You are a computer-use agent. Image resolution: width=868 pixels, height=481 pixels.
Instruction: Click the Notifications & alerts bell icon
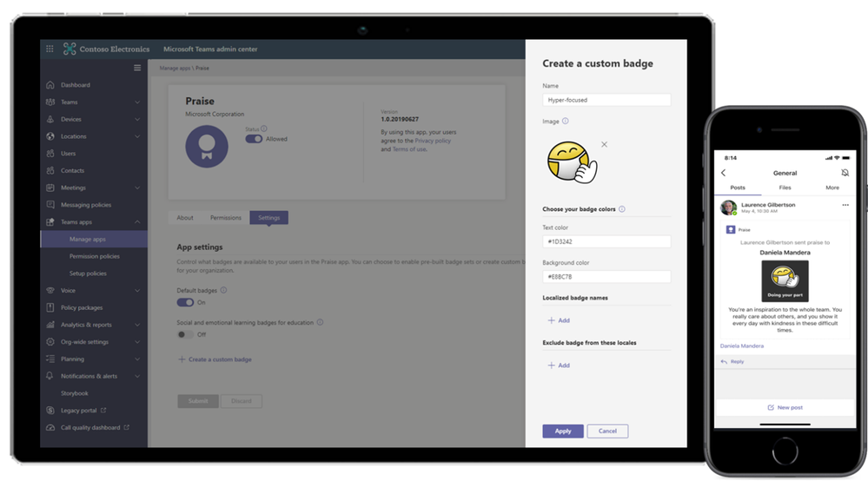coord(50,376)
